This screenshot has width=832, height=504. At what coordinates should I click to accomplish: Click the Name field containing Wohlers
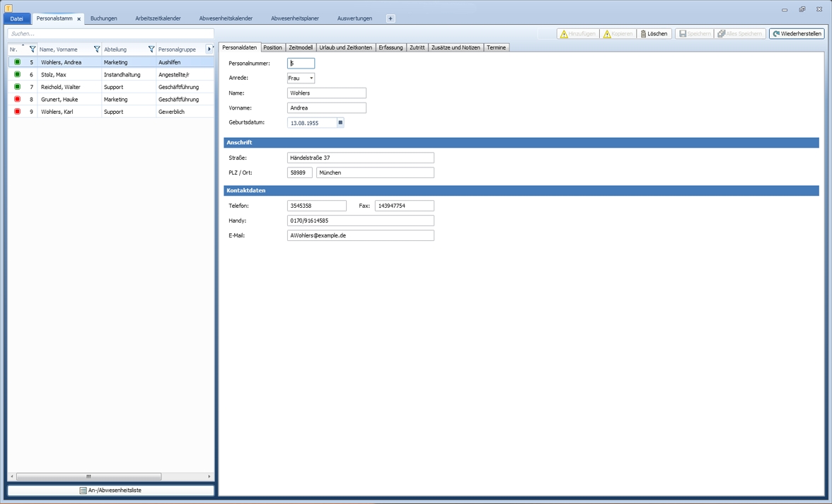pos(327,93)
